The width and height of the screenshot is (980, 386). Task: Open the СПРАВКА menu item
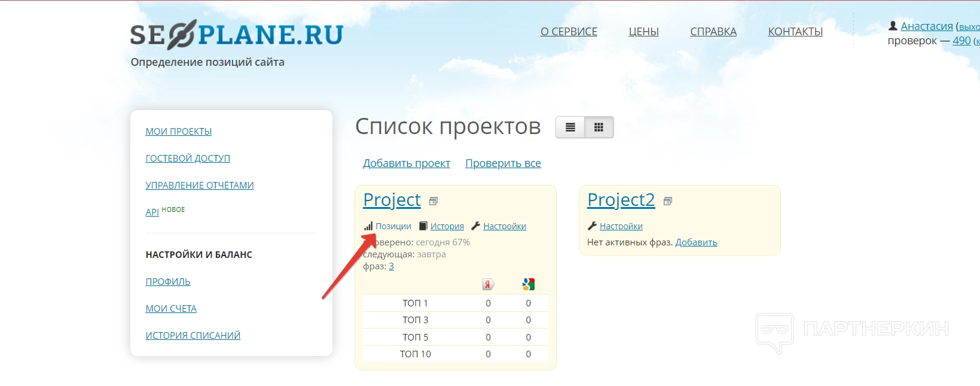point(713,32)
